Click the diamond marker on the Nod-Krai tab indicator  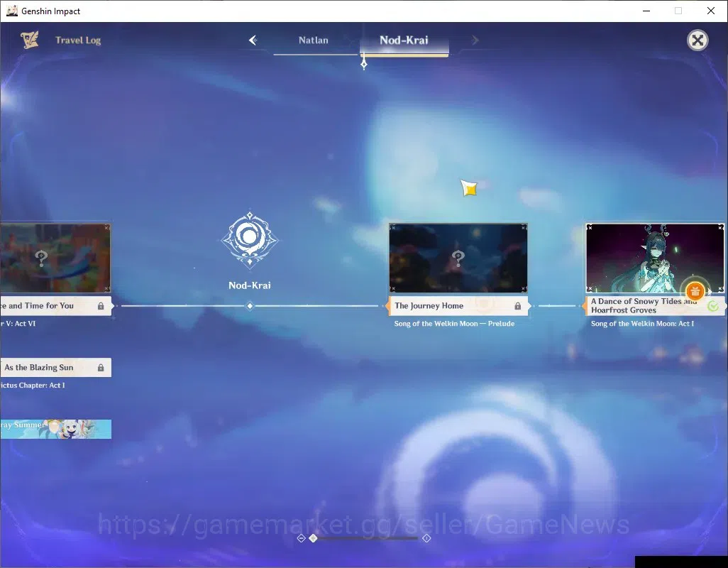364,64
